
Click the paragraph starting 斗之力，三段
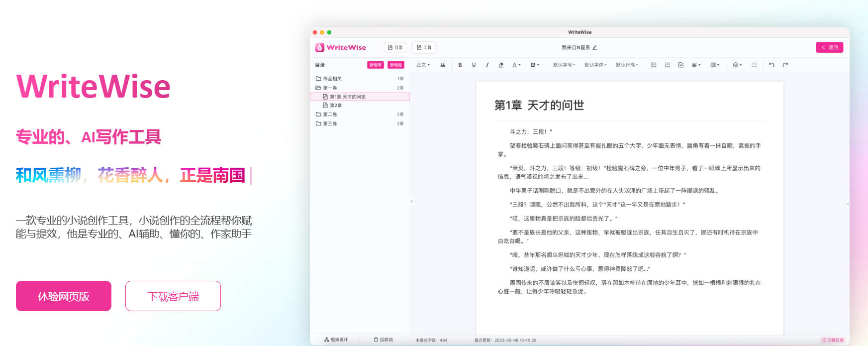click(531, 132)
